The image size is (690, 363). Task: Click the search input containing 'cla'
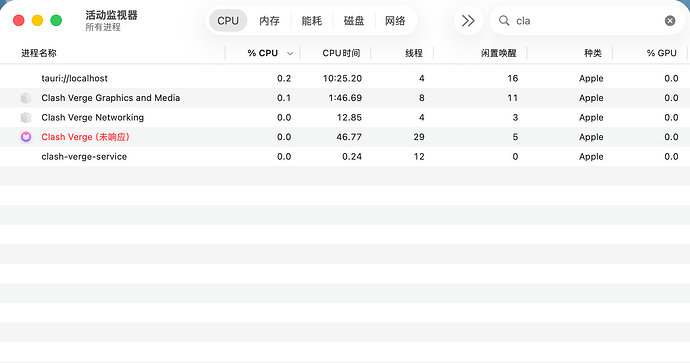(587, 21)
